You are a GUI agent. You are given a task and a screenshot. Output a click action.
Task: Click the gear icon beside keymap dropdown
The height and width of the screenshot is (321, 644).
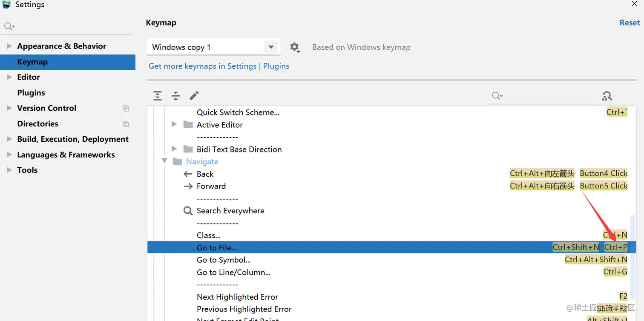(295, 47)
